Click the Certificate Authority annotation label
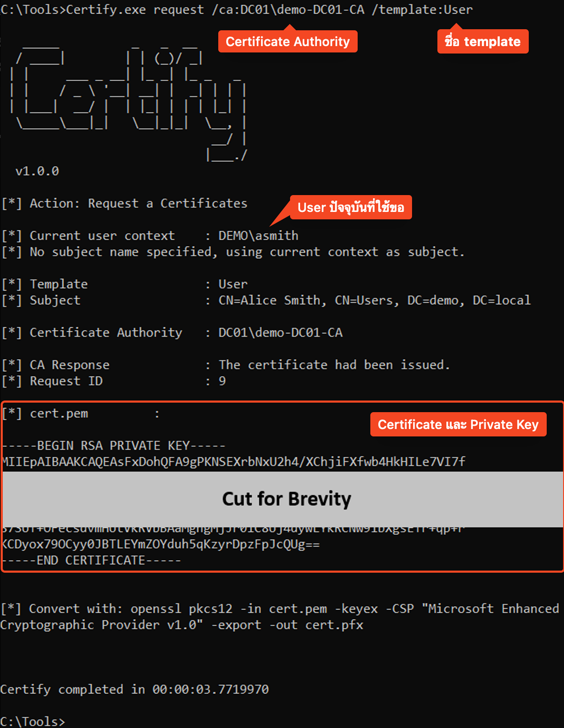The image size is (564, 728). click(x=287, y=42)
